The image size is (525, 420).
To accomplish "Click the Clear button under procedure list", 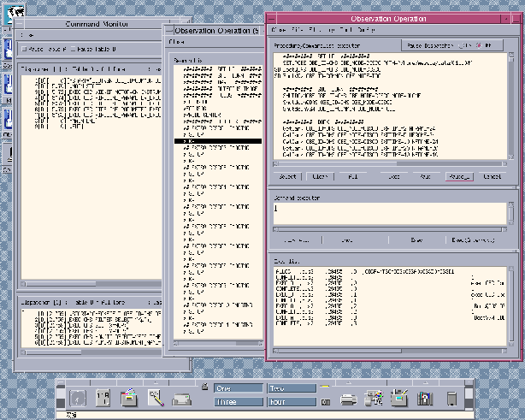I will coord(320,176).
